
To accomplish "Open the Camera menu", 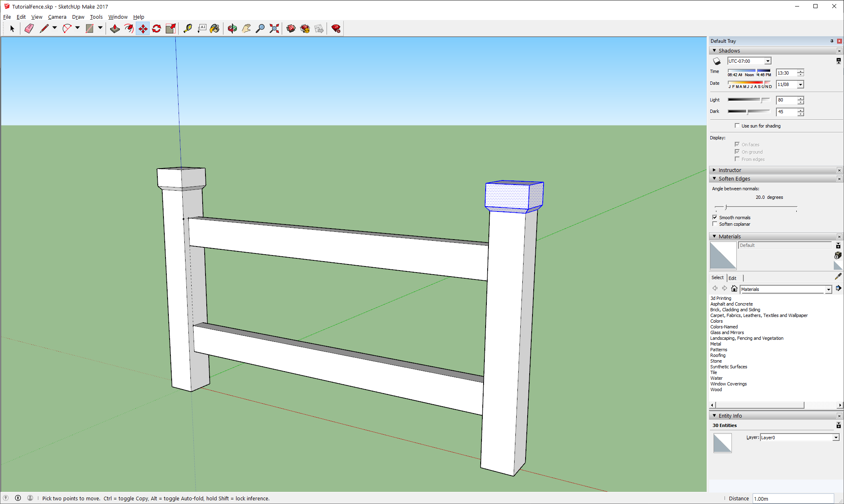I will click(57, 17).
